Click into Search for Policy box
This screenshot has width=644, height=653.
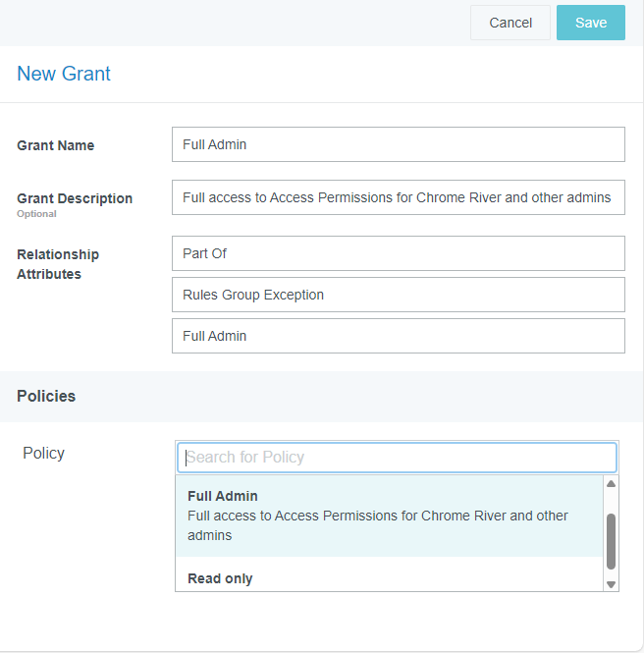[x=397, y=458]
